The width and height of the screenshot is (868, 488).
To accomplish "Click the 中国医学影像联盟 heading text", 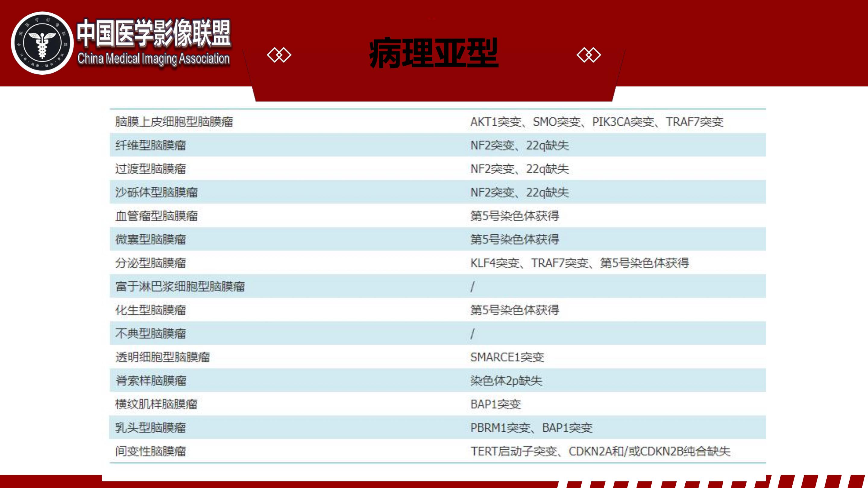I will [x=154, y=33].
